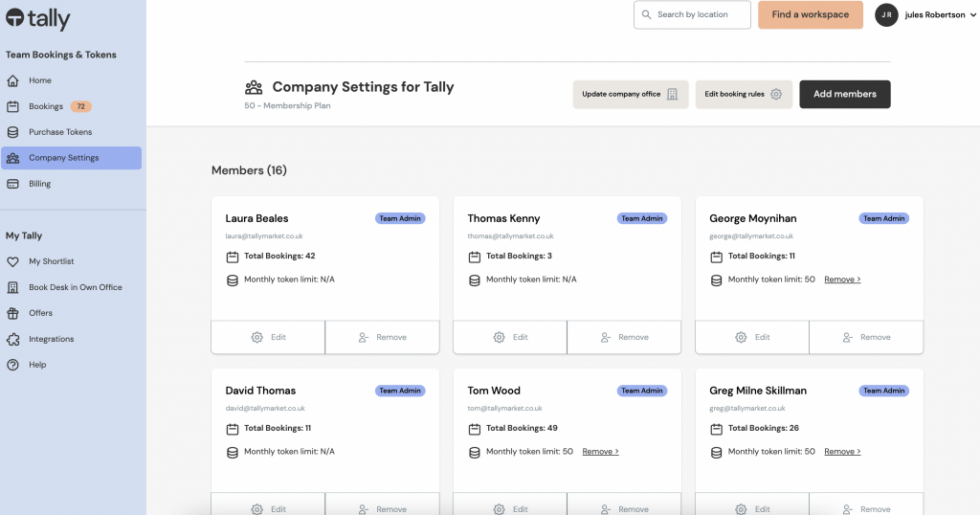Click Laura Beales Team Admin badge
Image resolution: width=980 pixels, height=515 pixels.
click(400, 219)
